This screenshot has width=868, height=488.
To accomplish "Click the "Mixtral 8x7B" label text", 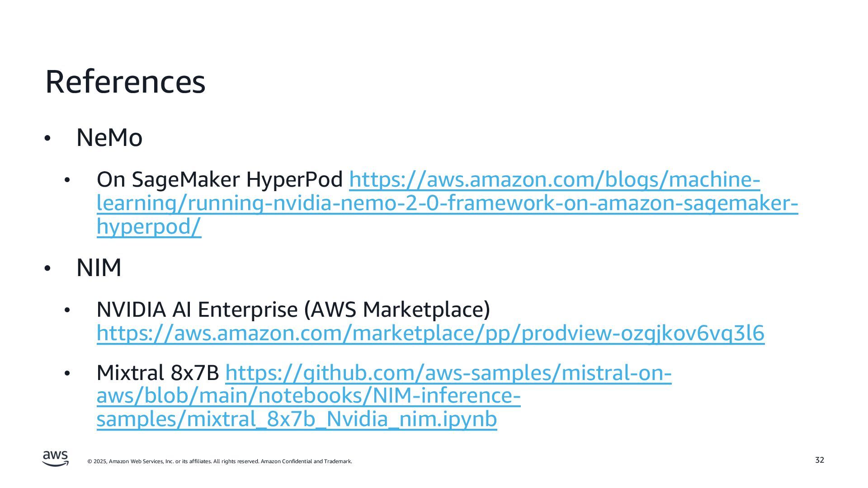I will (x=158, y=373).
